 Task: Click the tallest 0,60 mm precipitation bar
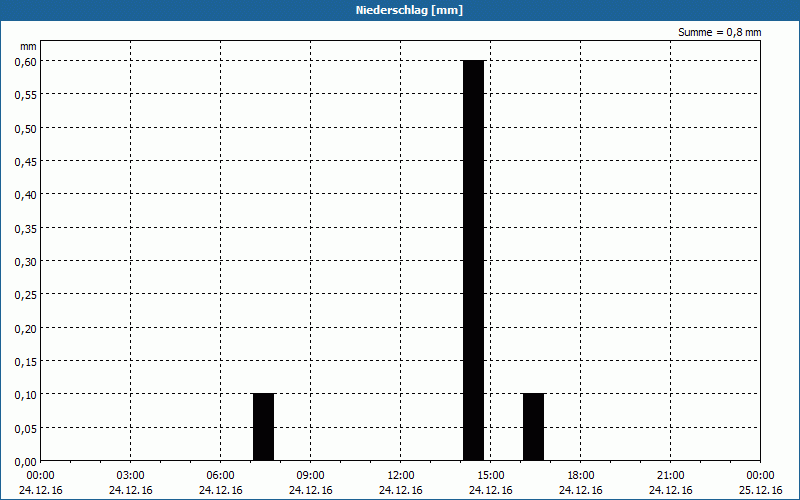point(473,260)
